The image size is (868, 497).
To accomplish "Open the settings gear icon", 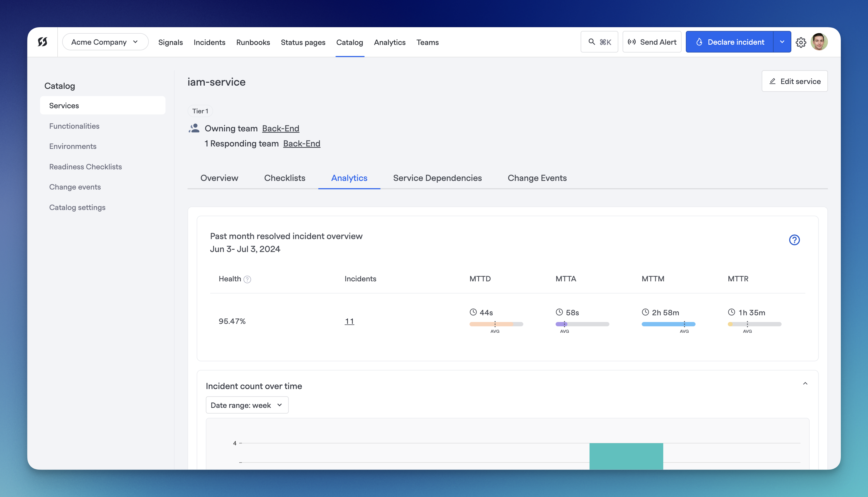I will pyautogui.click(x=801, y=42).
